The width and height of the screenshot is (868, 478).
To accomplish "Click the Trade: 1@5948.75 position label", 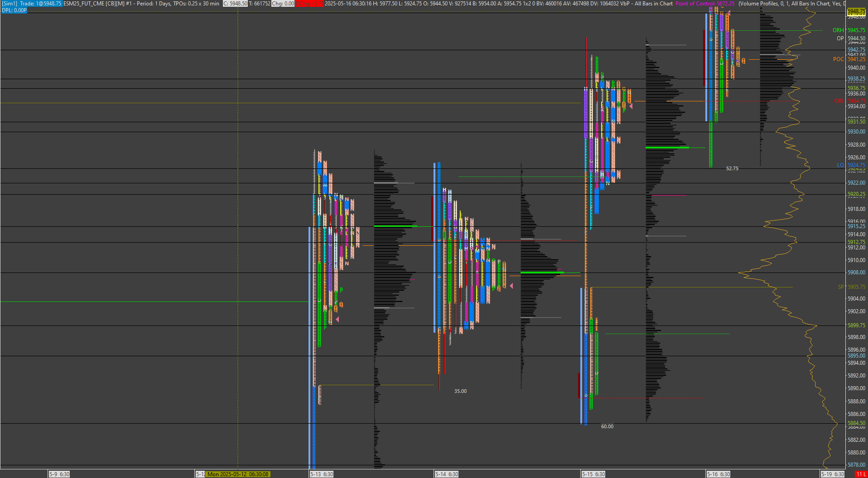I will [x=41, y=4].
